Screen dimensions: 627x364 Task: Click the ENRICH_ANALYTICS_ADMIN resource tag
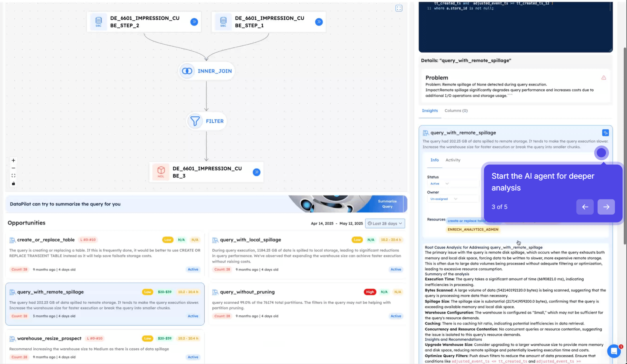[x=473, y=230]
